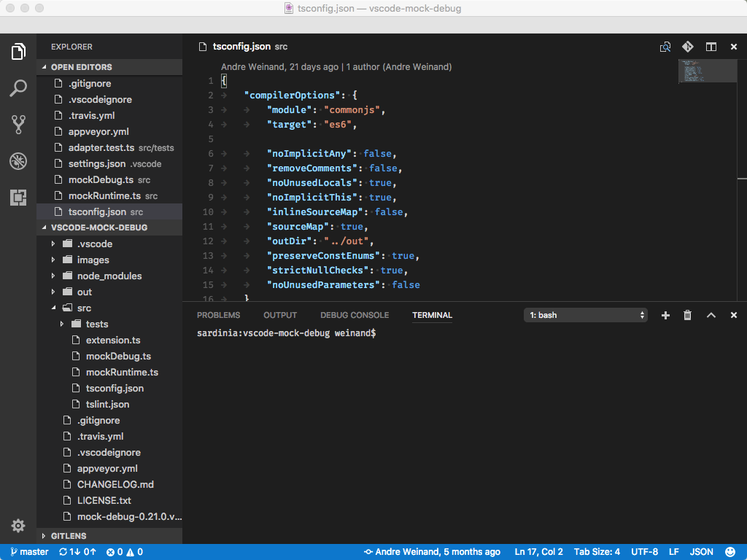Click the Git diamond icon in editor title
This screenshot has width=747, height=560.
[687, 47]
